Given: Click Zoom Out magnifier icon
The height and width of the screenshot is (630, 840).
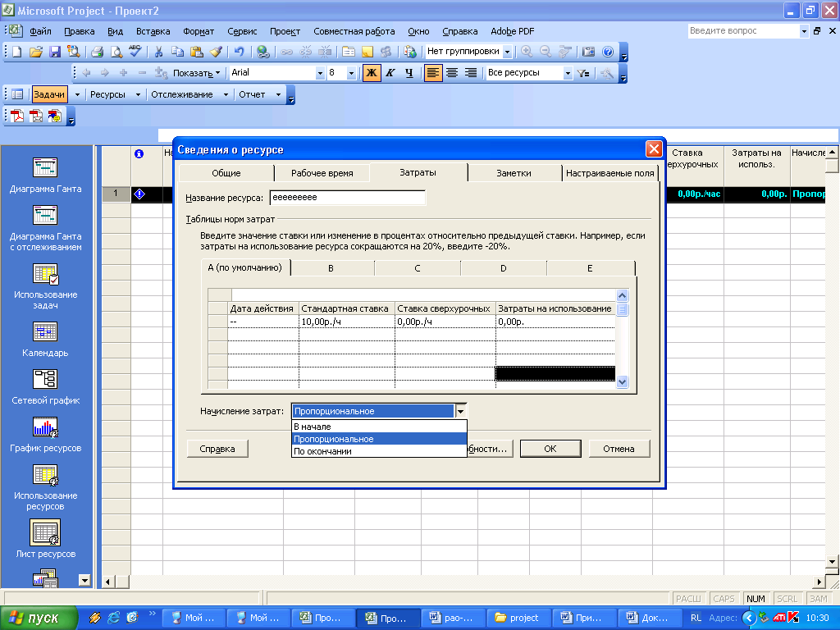Looking at the screenshot, I should pyautogui.click(x=546, y=52).
